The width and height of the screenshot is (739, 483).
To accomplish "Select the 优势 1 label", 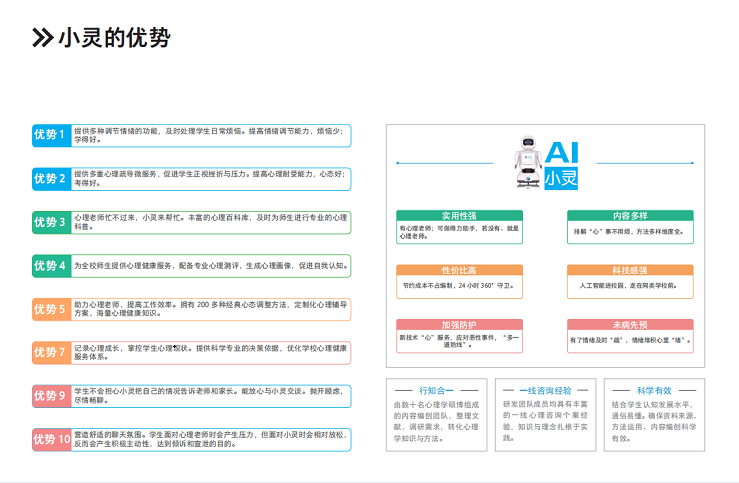I will tap(49, 135).
